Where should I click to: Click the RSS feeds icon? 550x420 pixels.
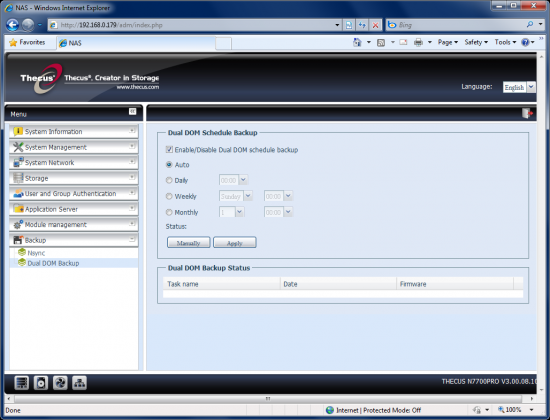click(x=381, y=42)
